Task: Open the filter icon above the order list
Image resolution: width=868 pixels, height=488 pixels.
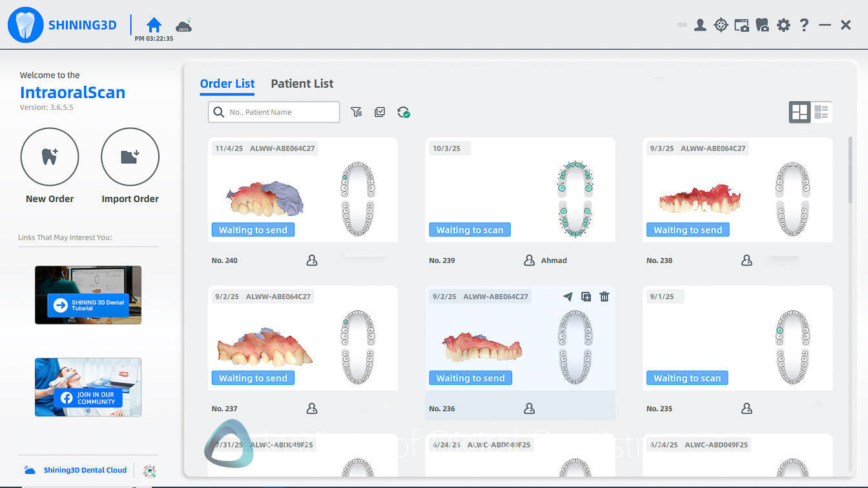Action: (x=356, y=112)
